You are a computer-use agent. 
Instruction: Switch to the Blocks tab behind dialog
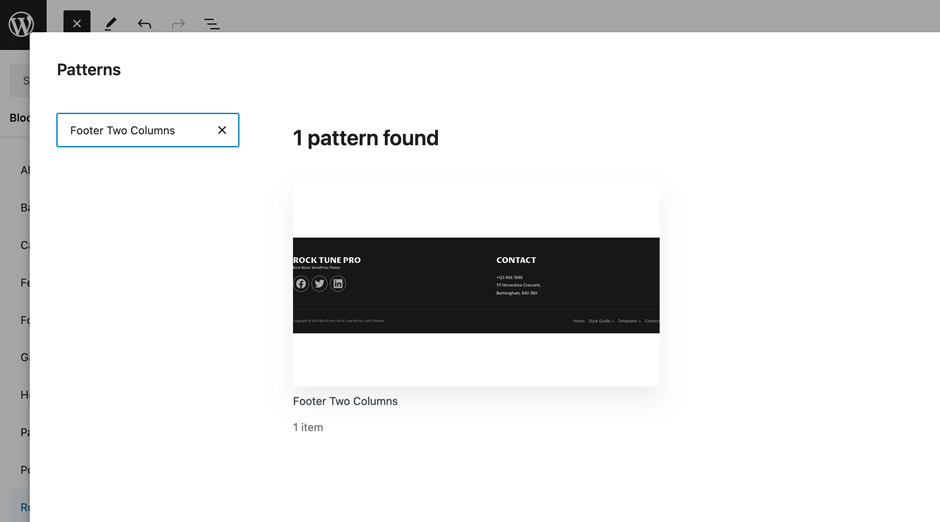pos(19,118)
